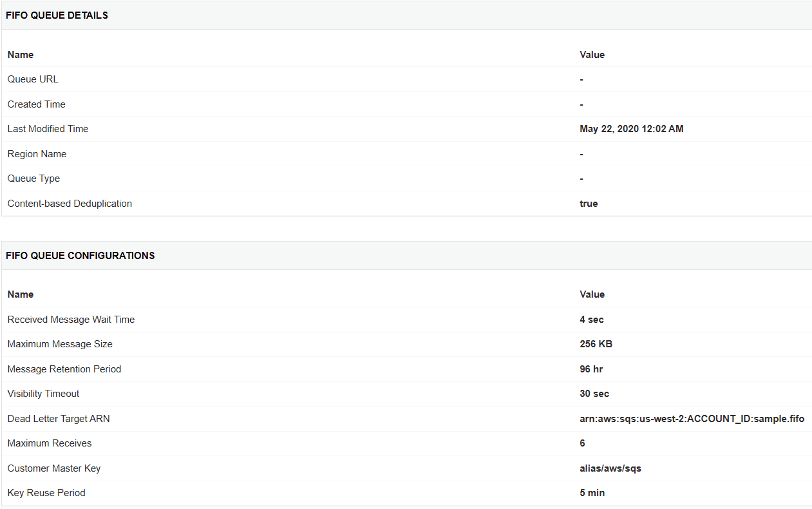Click the Maximum Receives label

click(50, 443)
